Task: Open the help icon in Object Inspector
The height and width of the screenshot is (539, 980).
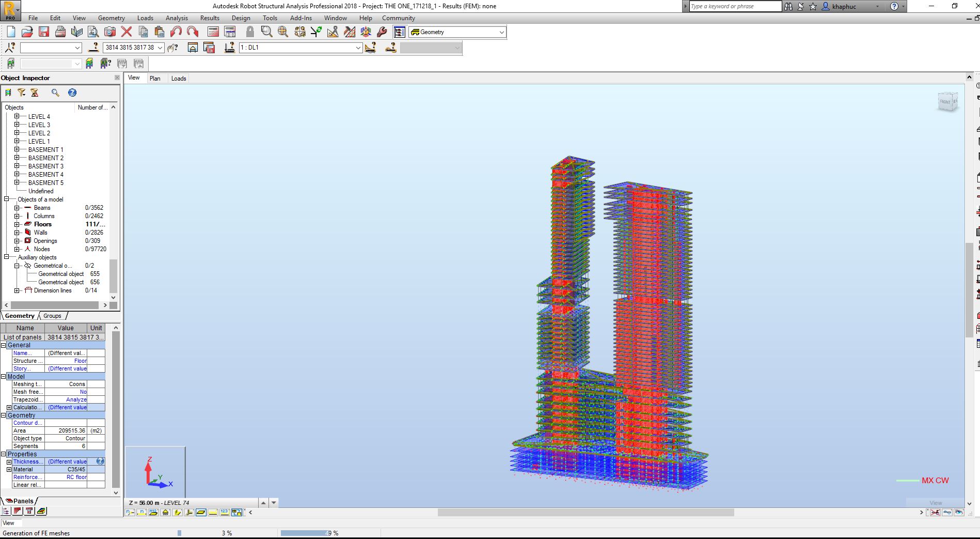Action: pyautogui.click(x=72, y=93)
